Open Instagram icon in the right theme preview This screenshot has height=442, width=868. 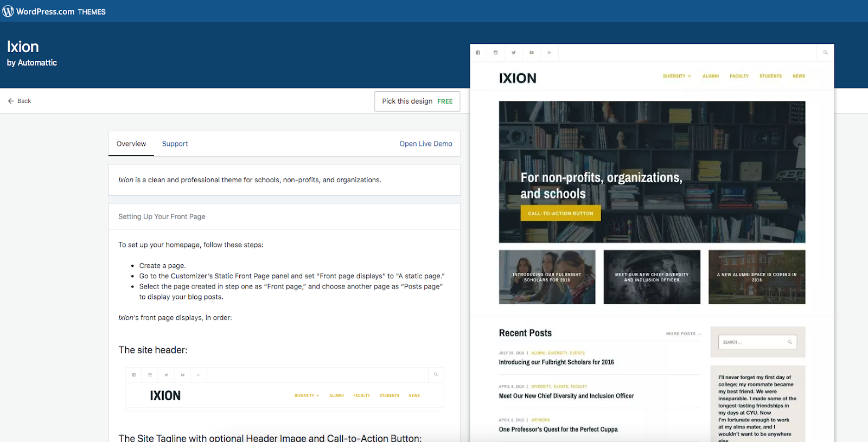496,53
